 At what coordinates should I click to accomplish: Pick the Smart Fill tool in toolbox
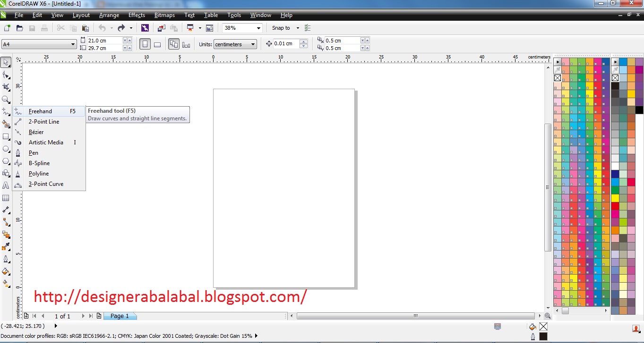6,124
